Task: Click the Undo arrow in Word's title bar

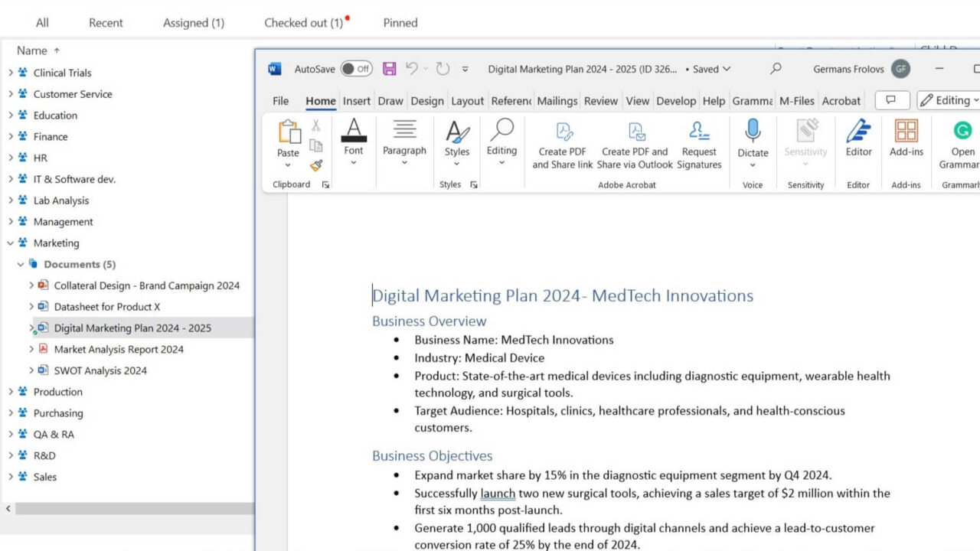Action: pos(412,69)
